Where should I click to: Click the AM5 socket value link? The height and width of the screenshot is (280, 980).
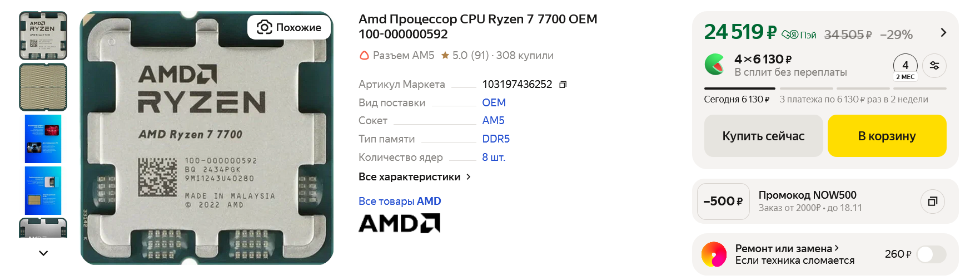pos(493,120)
